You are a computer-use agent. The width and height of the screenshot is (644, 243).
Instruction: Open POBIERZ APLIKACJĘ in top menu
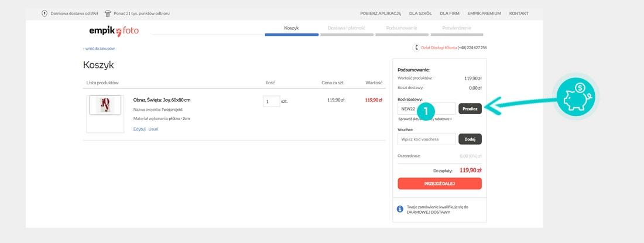tap(381, 13)
